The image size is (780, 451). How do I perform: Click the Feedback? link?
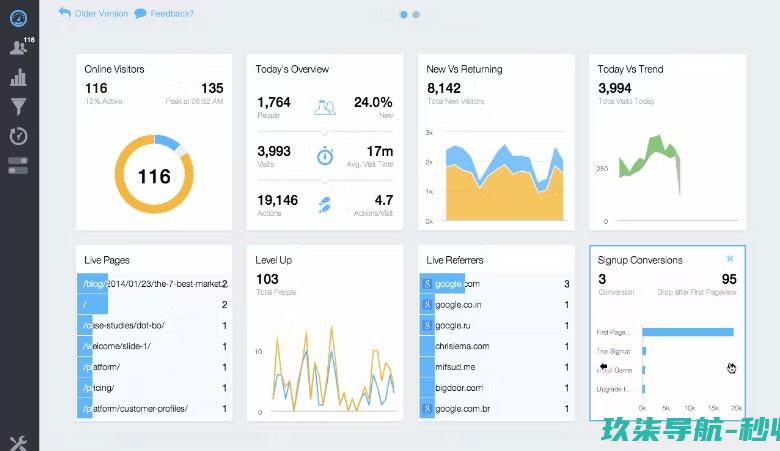click(x=164, y=13)
